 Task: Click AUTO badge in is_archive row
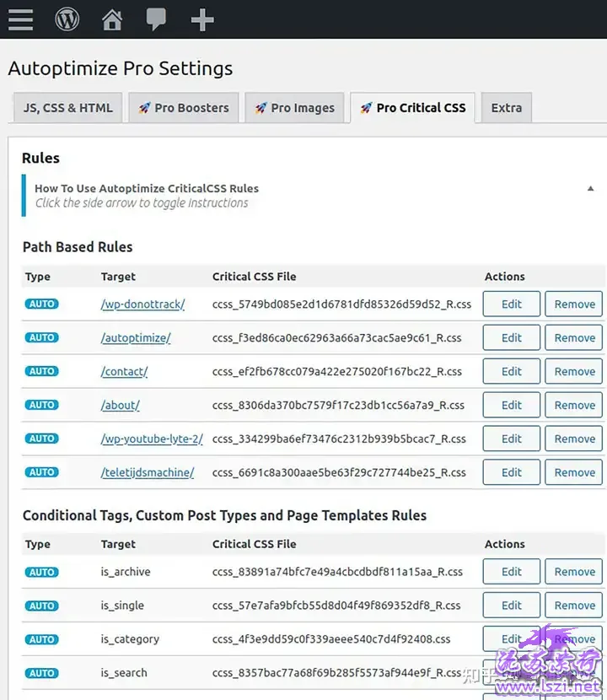click(x=41, y=572)
